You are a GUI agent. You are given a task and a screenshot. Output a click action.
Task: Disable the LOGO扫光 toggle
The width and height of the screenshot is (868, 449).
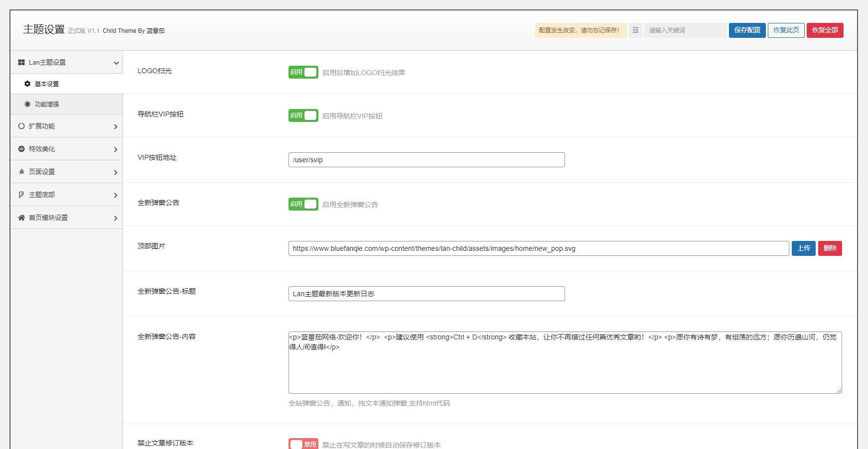[x=303, y=72]
